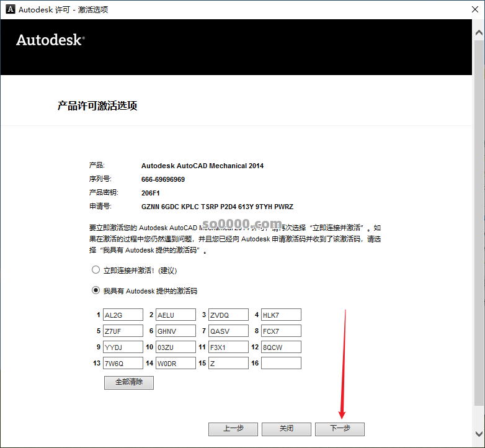485x448 pixels.
Task: Click activation code field 5 containing Z7UF
Action: tap(123, 331)
